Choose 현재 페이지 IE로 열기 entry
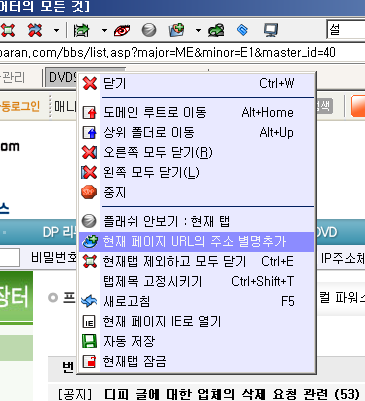The image size is (365, 401). (197, 322)
